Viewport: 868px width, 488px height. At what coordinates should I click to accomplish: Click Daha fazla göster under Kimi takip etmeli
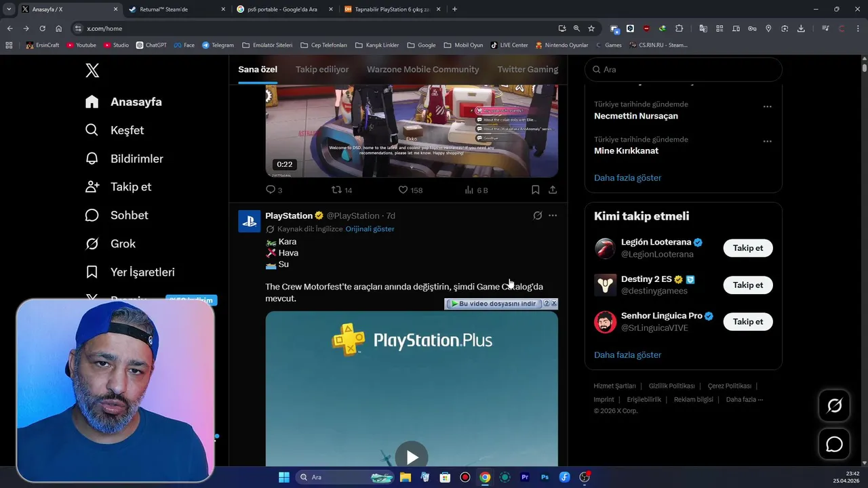[627, 354]
